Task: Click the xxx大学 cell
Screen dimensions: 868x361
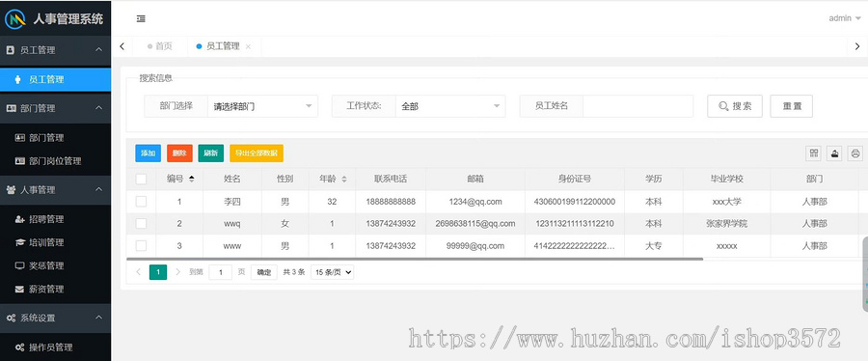Action: 727,202
